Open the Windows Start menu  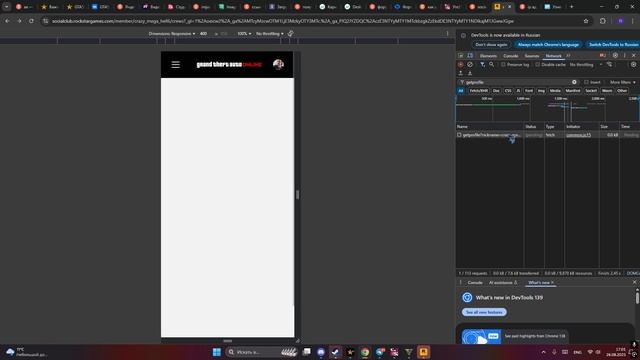[x=217, y=352]
